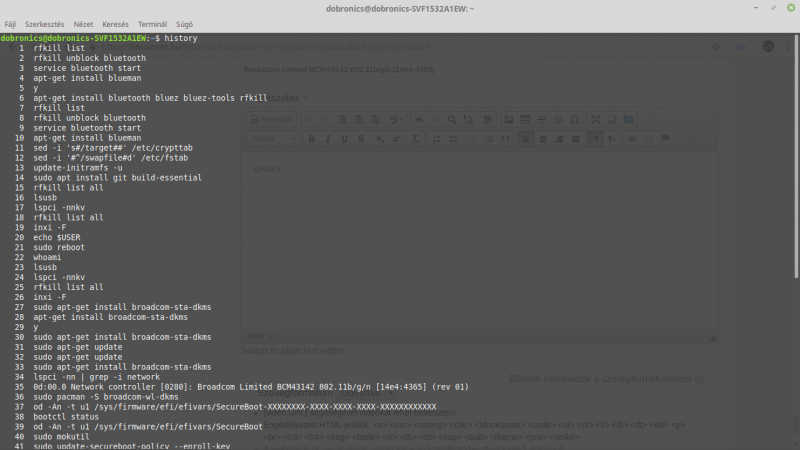The height and width of the screenshot is (450, 800).
Task: Align text left in editor
Action: 526,139
